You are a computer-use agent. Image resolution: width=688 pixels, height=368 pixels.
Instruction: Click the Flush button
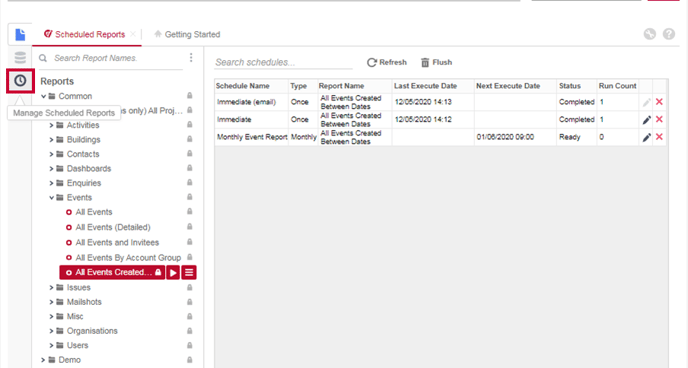[x=436, y=62]
